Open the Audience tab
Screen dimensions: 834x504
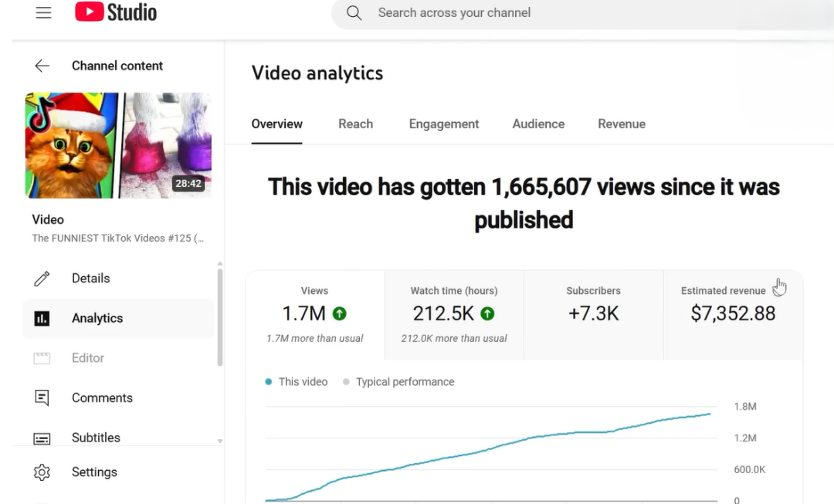pos(538,124)
